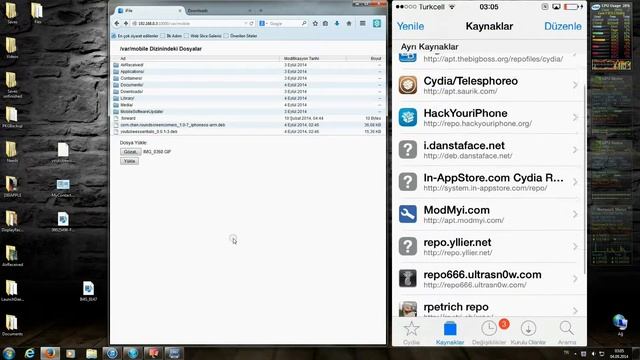Close the iFile browser tab
This screenshot has width=640, height=360.
point(180,11)
